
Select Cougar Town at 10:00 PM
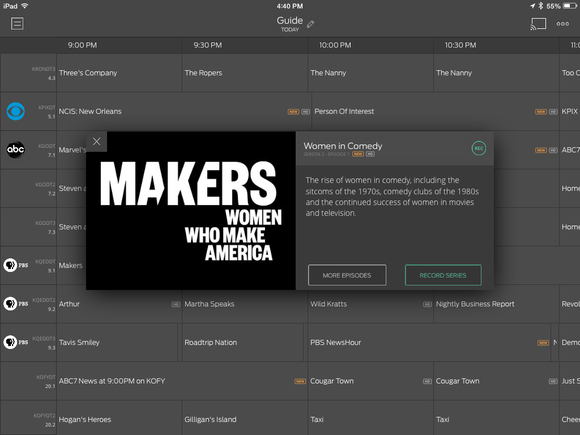pyautogui.click(x=371, y=381)
